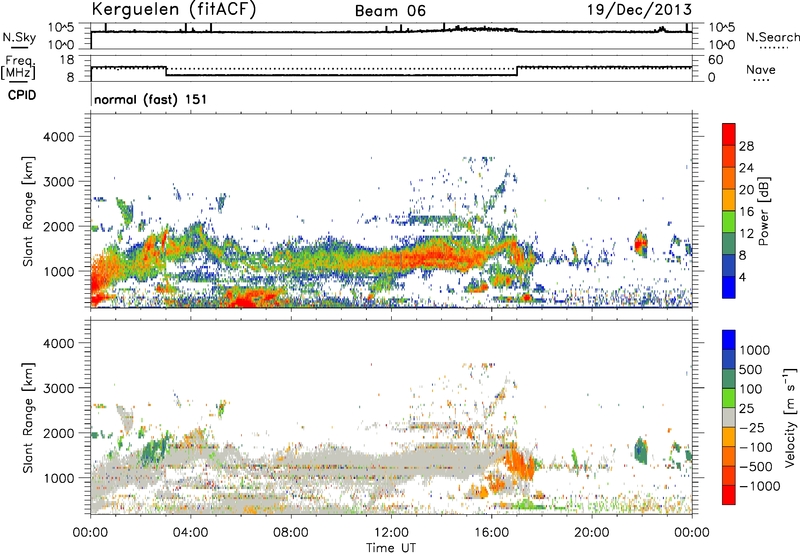Select the N.Search legend label
Viewport: 800px width, 554px height.
click(772, 37)
